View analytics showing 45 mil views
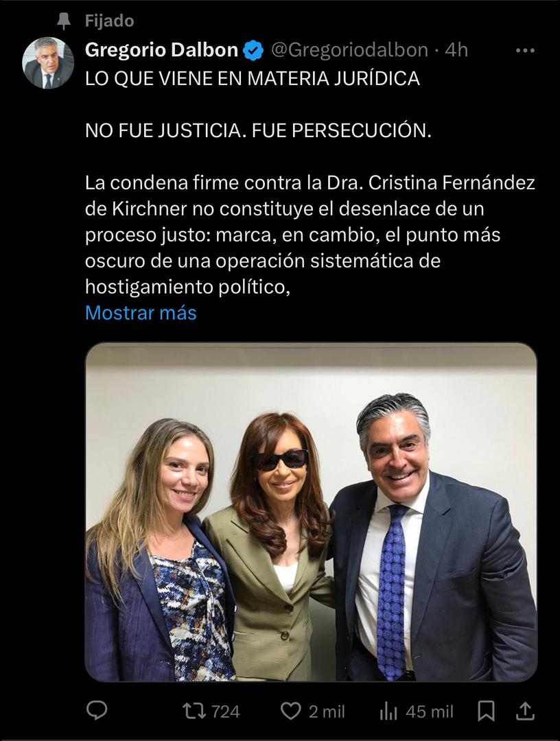Screen dimensions: 560x741 coord(388,711)
